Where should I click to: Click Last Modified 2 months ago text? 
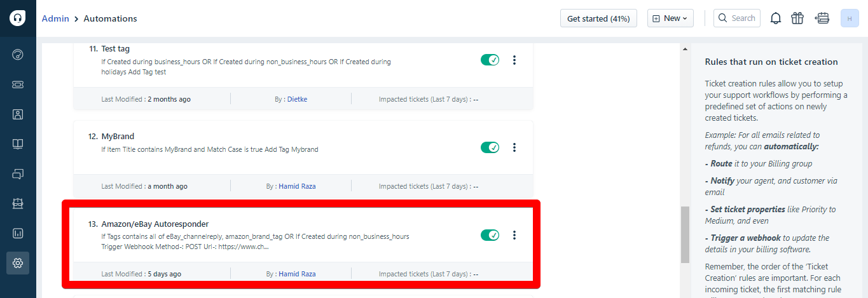[x=146, y=99]
